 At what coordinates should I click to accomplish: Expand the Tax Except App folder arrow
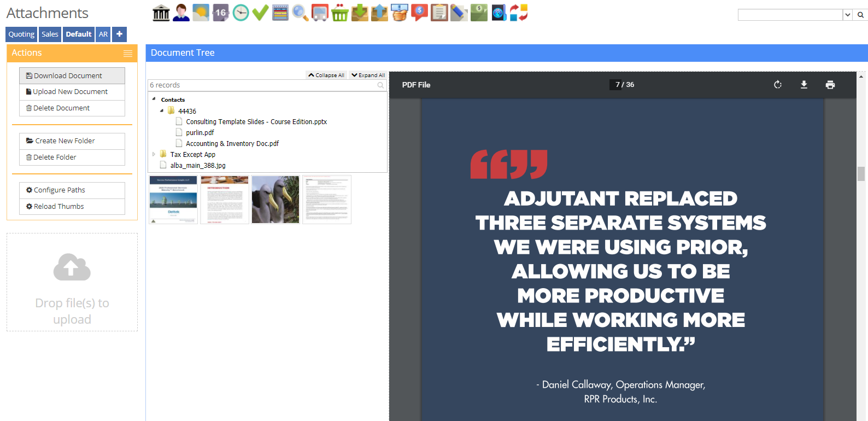pos(154,154)
